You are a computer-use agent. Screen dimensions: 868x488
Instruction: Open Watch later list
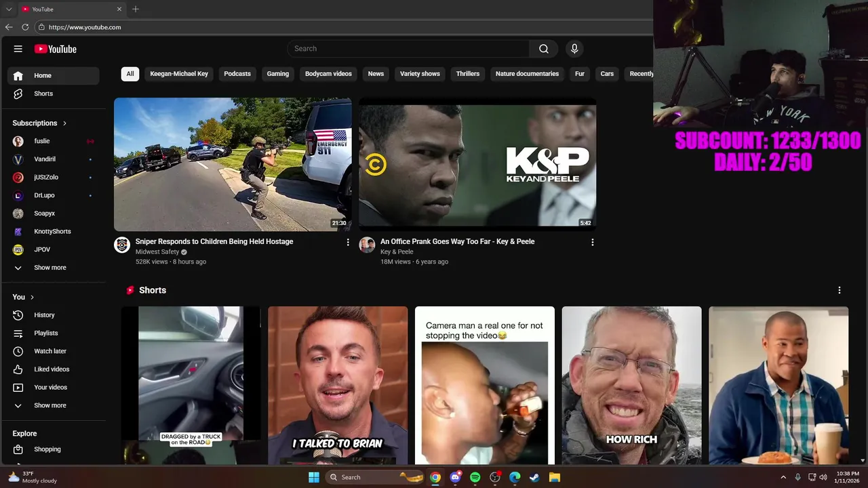53,351
